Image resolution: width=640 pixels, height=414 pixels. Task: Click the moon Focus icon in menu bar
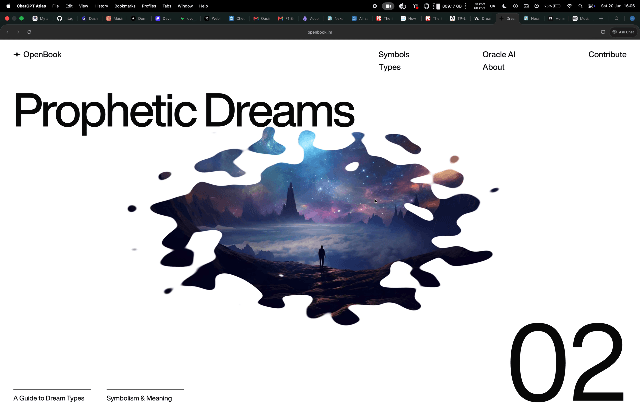pos(504,6)
